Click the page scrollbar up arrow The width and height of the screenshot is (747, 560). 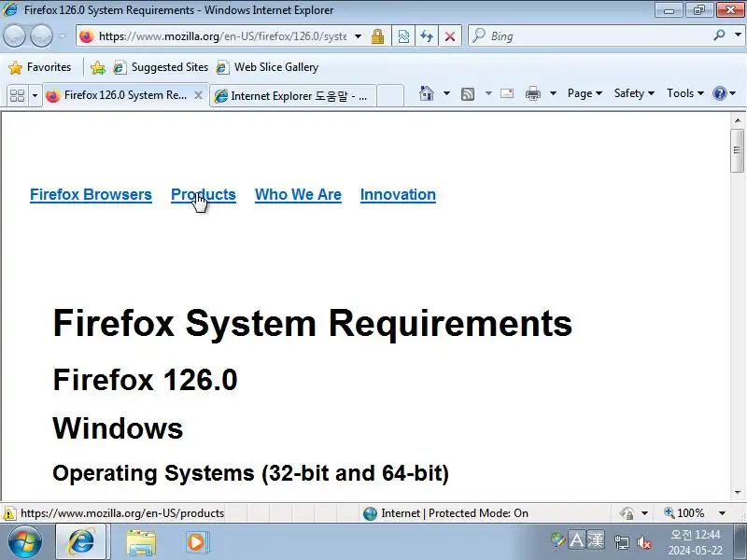point(738,120)
